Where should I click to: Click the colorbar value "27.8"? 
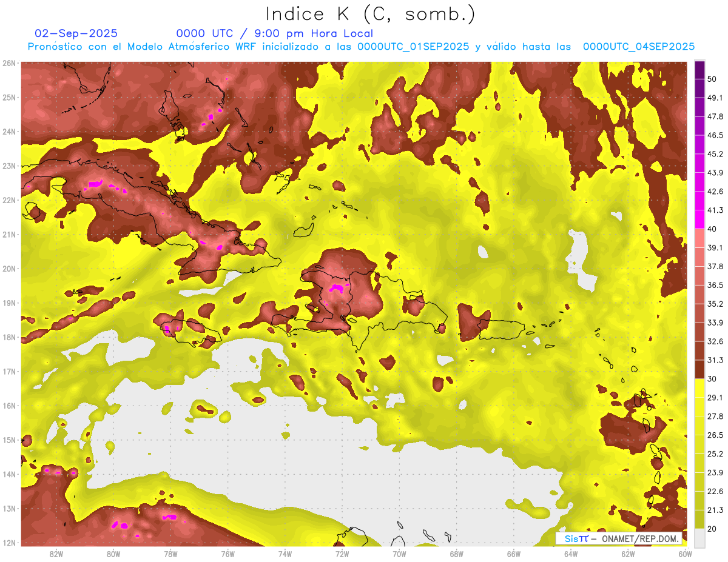click(714, 416)
